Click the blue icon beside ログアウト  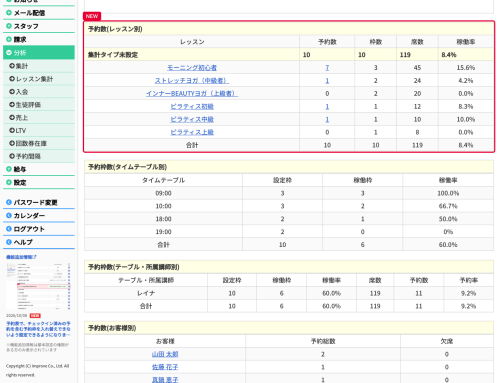[9, 229]
